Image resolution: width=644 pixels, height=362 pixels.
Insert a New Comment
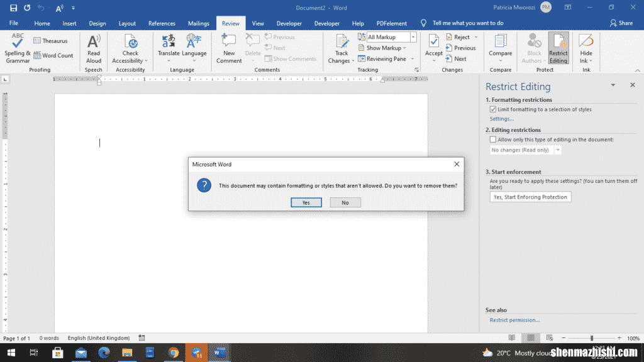click(229, 48)
